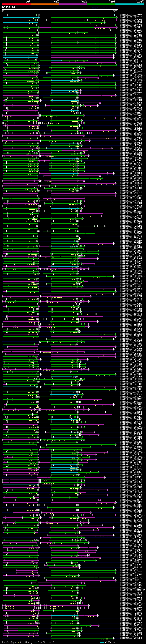This screenshot has height=644, width=146.
Task: Select the UniRef100_Q9ZRV2 label
Action: 131,78
